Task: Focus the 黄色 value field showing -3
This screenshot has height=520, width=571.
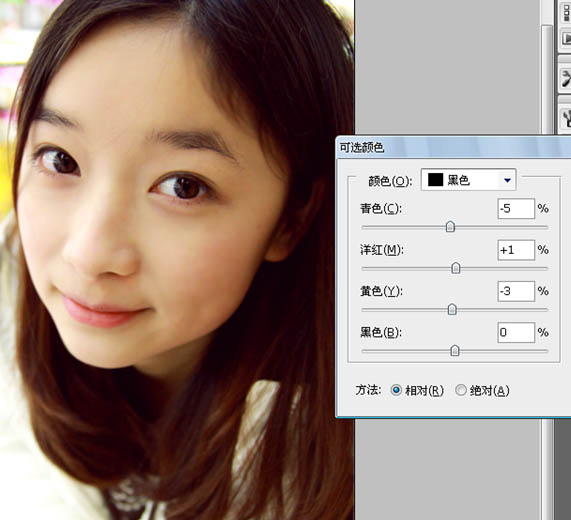Action: [516, 291]
